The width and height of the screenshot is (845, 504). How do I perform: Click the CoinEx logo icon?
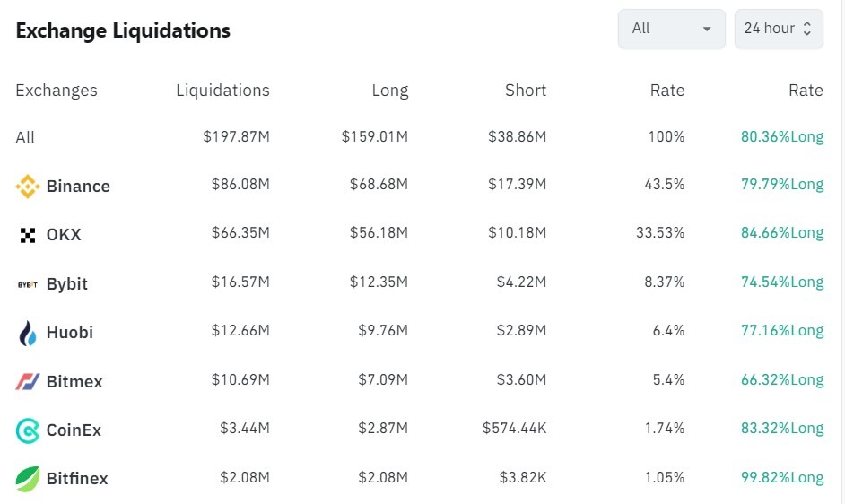pyautogui.click(x=28, y=430)
